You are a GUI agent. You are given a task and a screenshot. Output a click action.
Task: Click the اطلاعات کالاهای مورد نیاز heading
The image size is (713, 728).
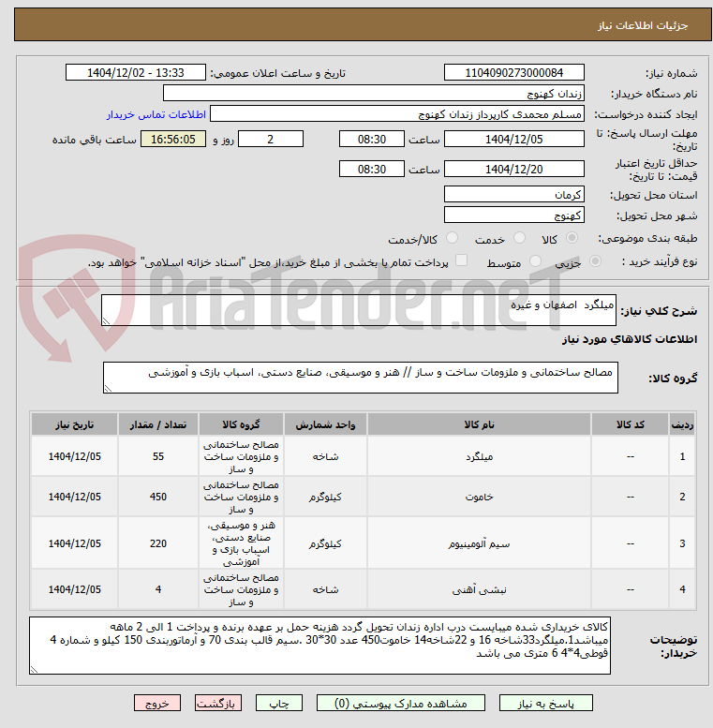630,339
